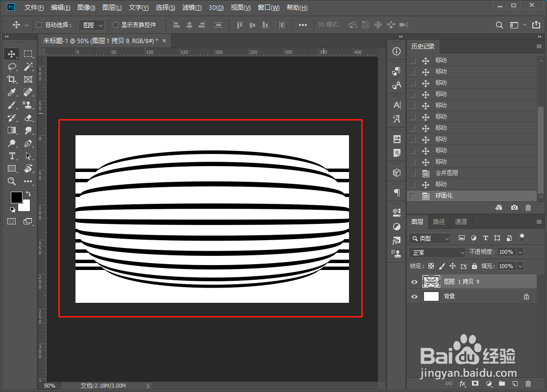Open workspace switcher dropdown arrow
This screenshot has width=547, height=392.
pos(524,25)
